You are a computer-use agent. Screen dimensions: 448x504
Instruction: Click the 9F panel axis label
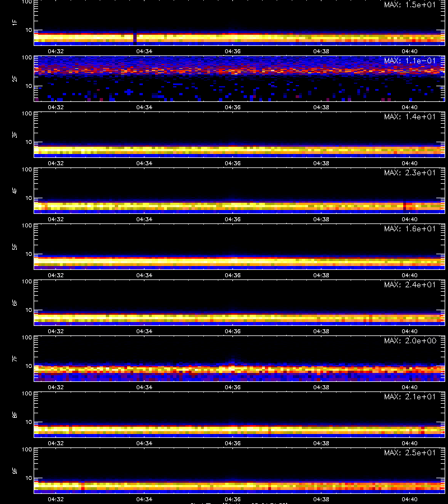point(15,470)
